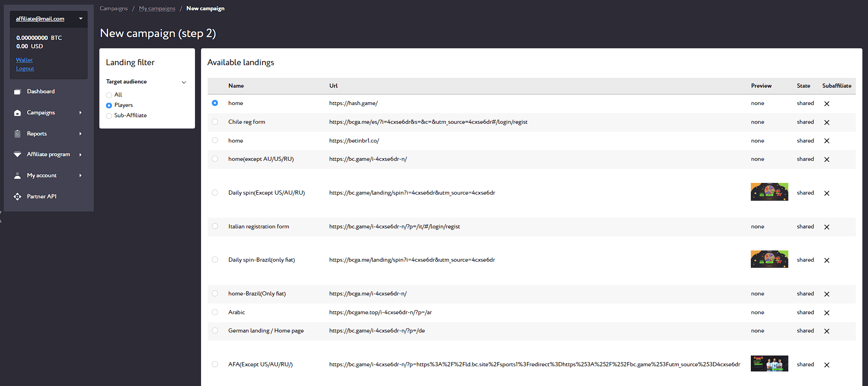The width and height of the screenshot is (868, 386).
Task: Click the X icon for Chile reg form
Action: [x=827, y=122]
